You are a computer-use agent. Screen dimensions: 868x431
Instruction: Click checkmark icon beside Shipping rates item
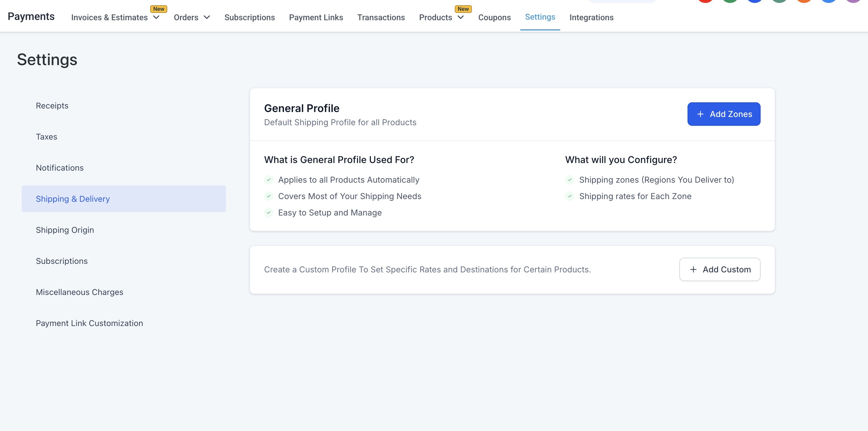click(x=570, y=196)
